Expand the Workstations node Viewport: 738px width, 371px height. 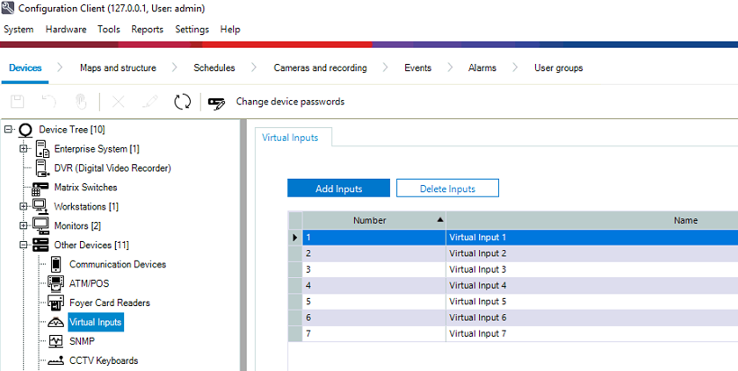point(23,206)
